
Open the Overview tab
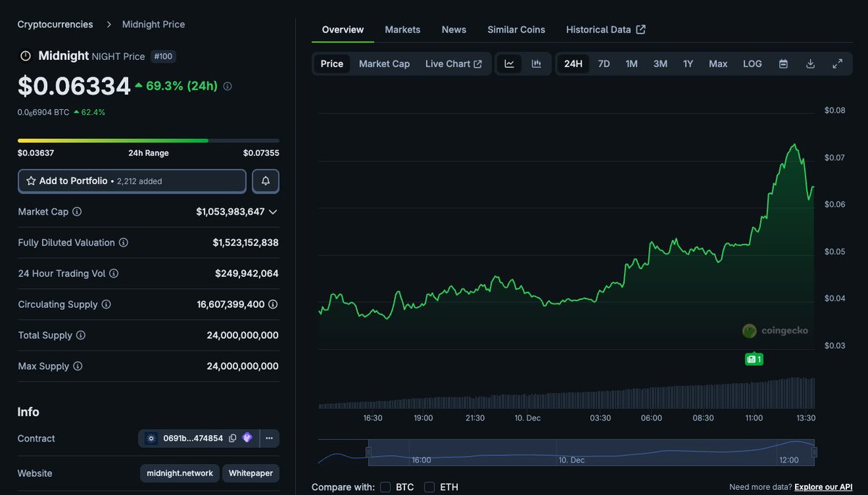(x=343, y=30)
